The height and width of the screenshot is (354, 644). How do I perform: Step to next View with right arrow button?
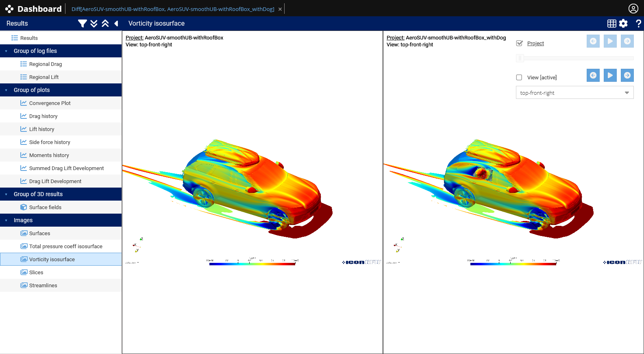click(x=627, y=75)
